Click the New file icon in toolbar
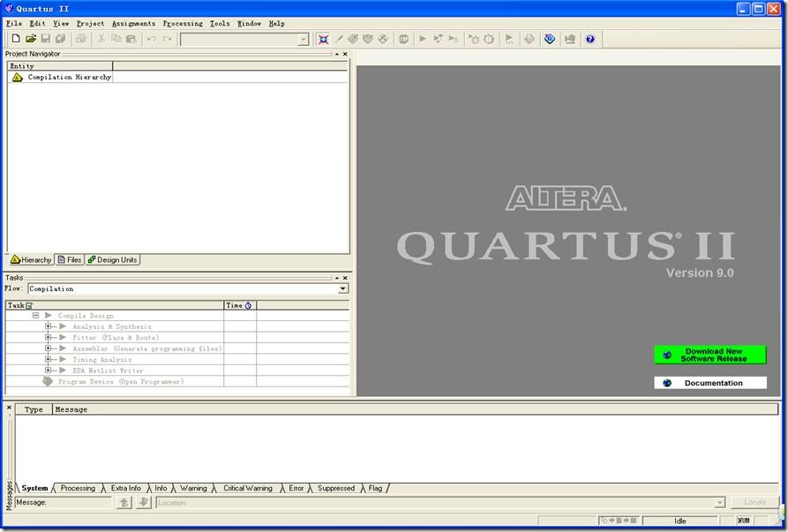The width and height of the screenshot is (788, 532). (15, 39)
